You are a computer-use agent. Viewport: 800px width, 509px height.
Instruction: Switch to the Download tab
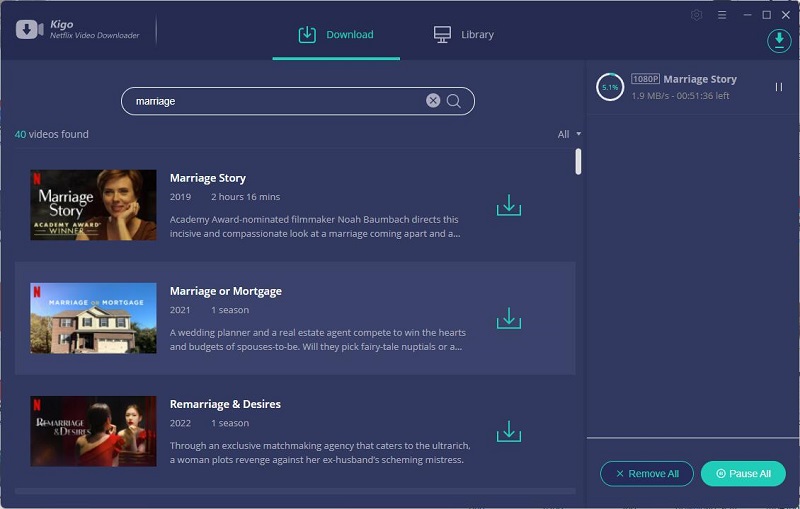click(x=336, y=35)
